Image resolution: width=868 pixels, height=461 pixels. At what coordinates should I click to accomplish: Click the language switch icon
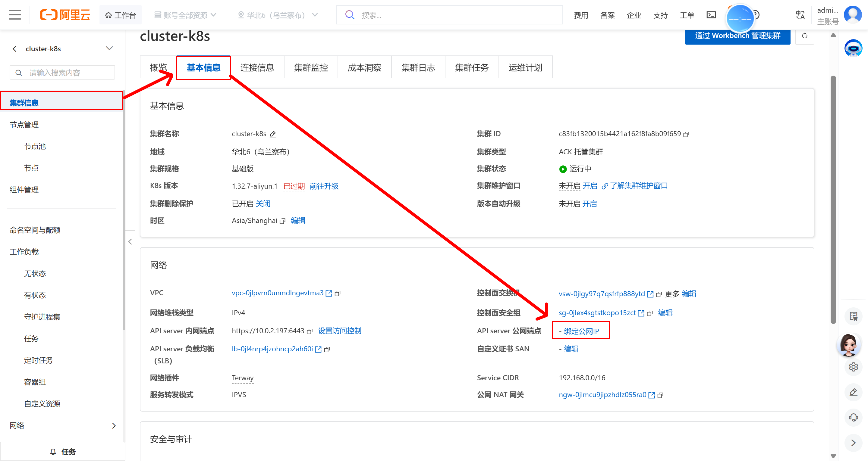[x=800, y=15]
